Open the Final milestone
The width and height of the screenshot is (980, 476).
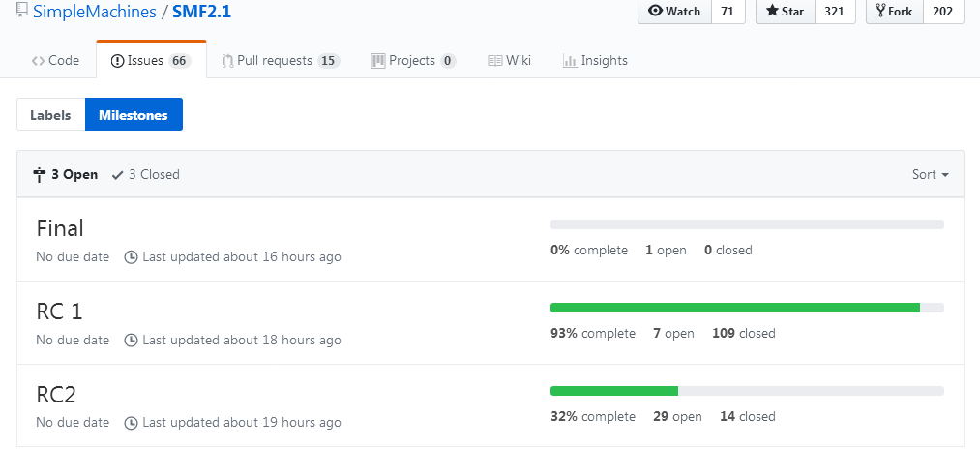pyautogui.click(x=60, y=228)
